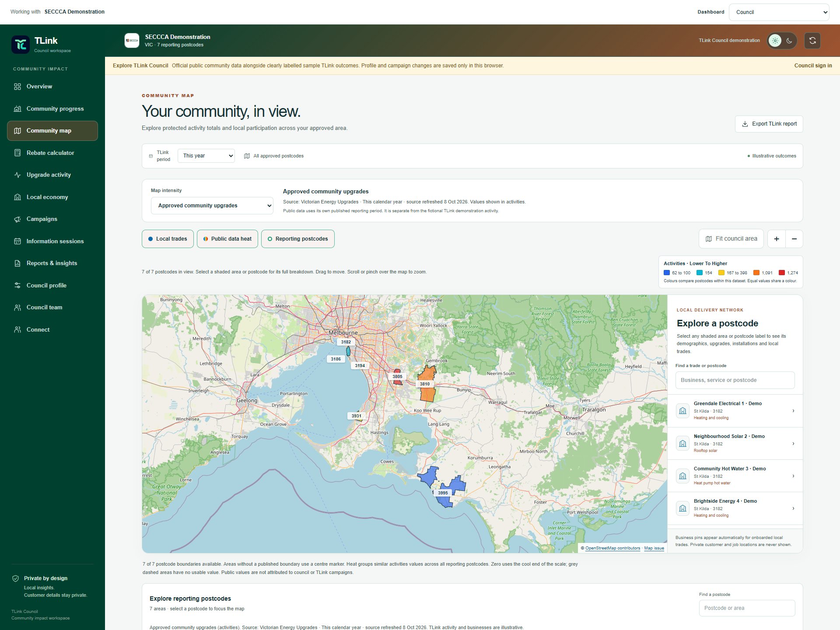Toggle the Local trades map layer

(168, 239)
